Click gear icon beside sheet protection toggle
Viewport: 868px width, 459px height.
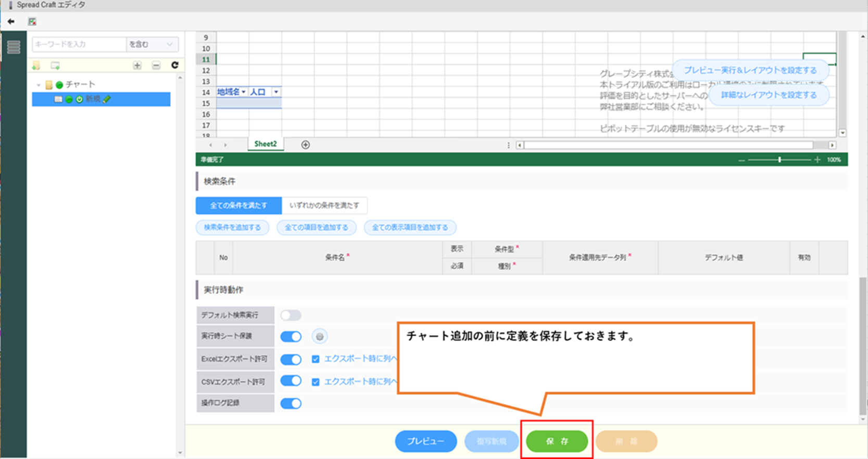(320, 337)
